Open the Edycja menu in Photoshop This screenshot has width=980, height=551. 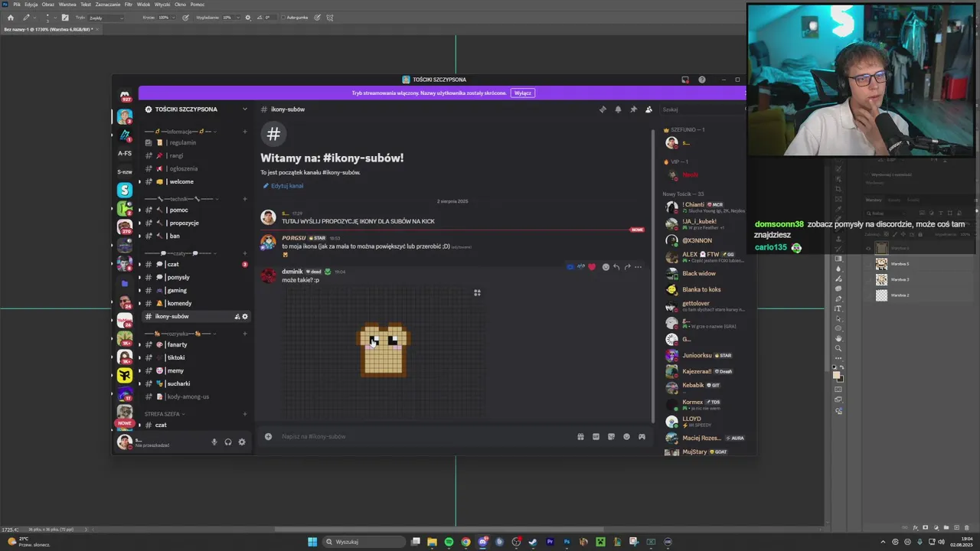[31, 4]
